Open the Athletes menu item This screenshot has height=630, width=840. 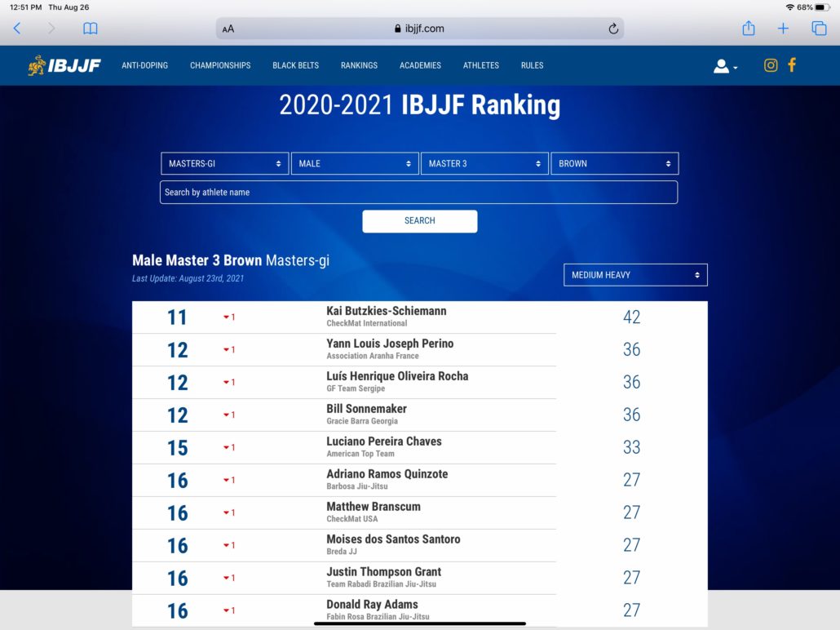click(x=480, y=65)
